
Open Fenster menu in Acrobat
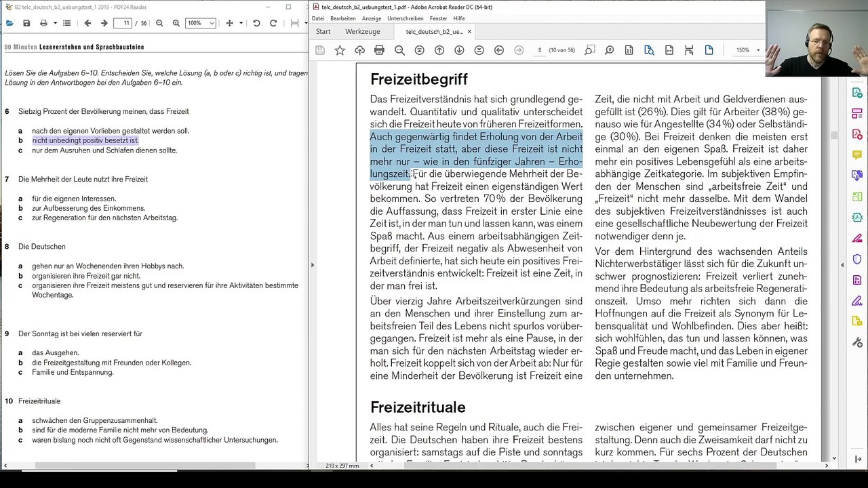(x=438, y=18)
